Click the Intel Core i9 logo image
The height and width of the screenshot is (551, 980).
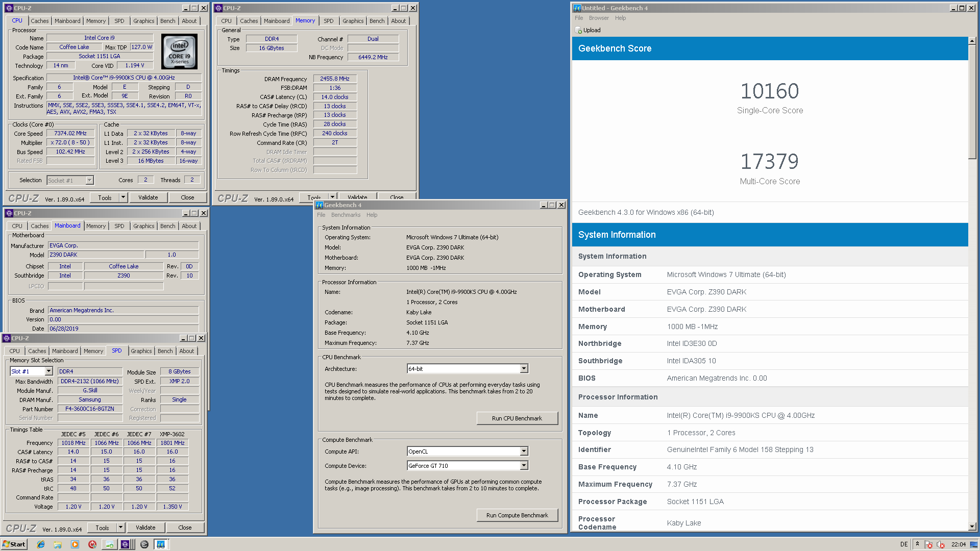180,52
